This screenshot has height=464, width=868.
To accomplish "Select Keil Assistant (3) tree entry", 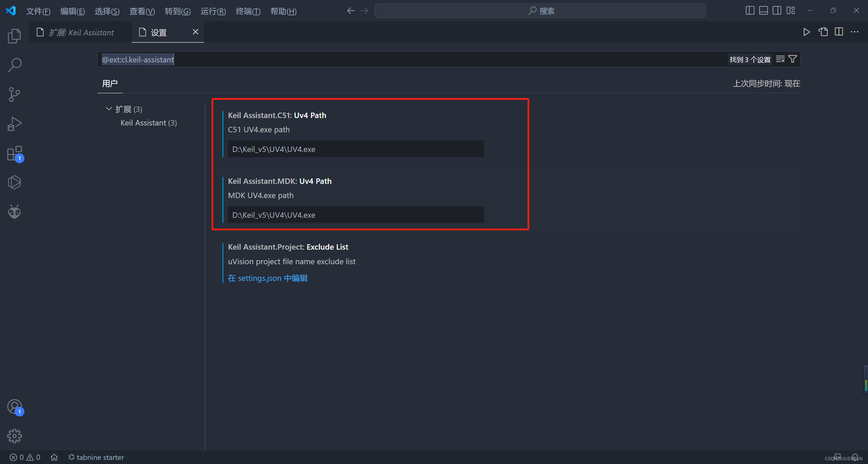I will 149,123.
